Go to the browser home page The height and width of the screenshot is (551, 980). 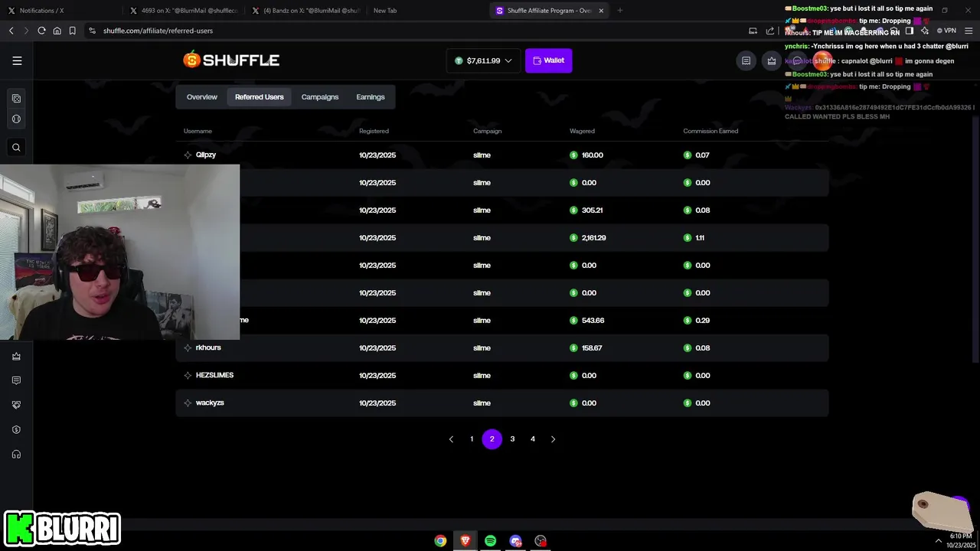point(57,31)
